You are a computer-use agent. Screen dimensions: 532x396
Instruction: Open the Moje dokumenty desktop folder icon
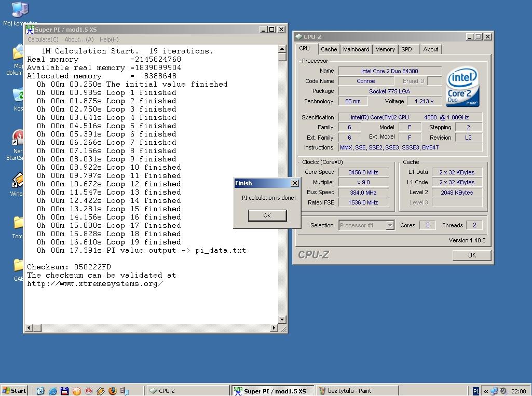(x=18, y=52)
